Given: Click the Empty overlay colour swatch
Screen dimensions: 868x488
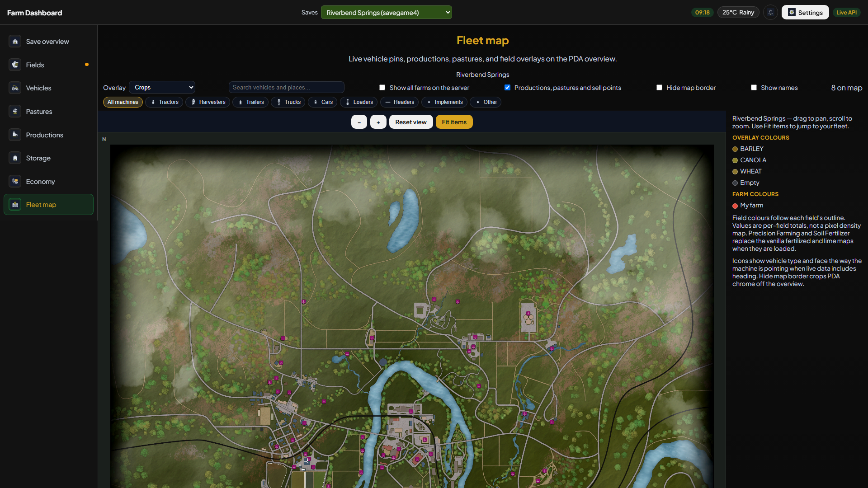Looking at the screenshot, I should coord(735,183).
